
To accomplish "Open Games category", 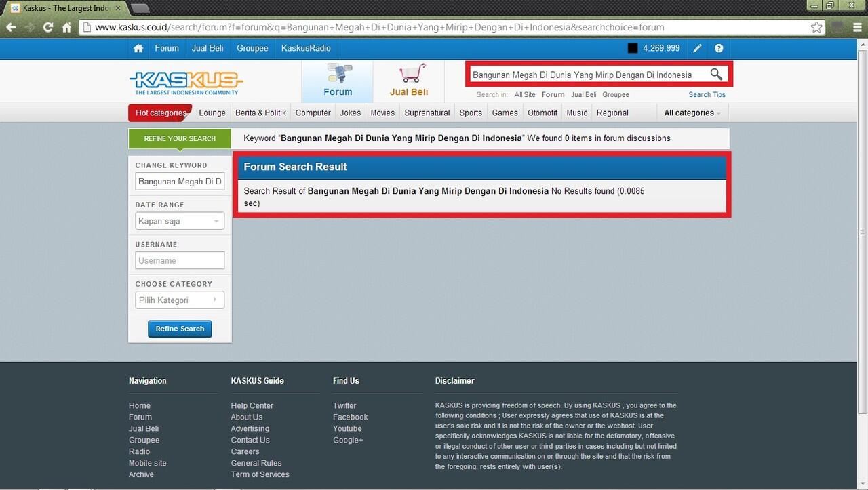I will [505, 113].
